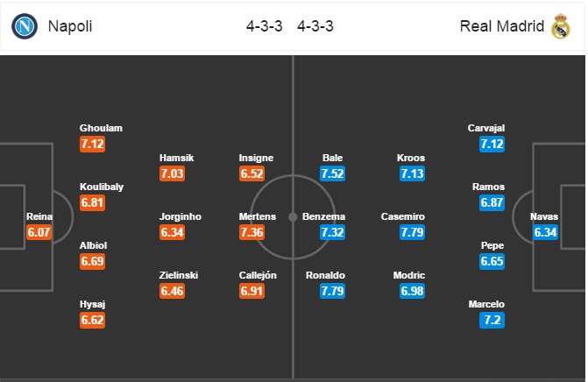
Task: Select Marcelo's 7.2 rating badge
Action: click(492, 320)
